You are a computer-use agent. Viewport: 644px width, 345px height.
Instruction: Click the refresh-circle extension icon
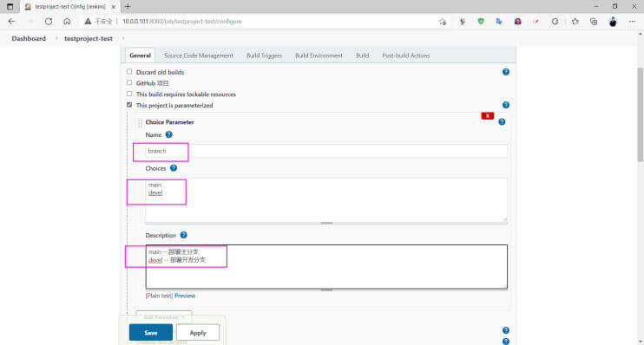(555, 22)
